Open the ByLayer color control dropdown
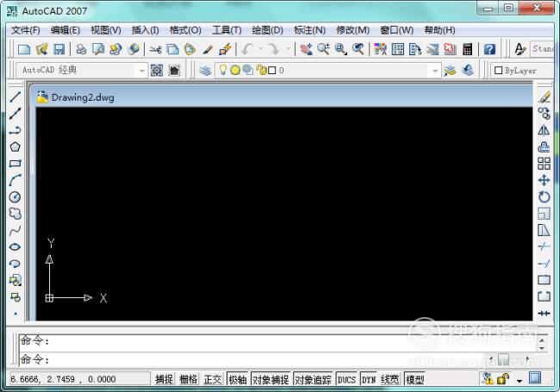 coord(523,71)
